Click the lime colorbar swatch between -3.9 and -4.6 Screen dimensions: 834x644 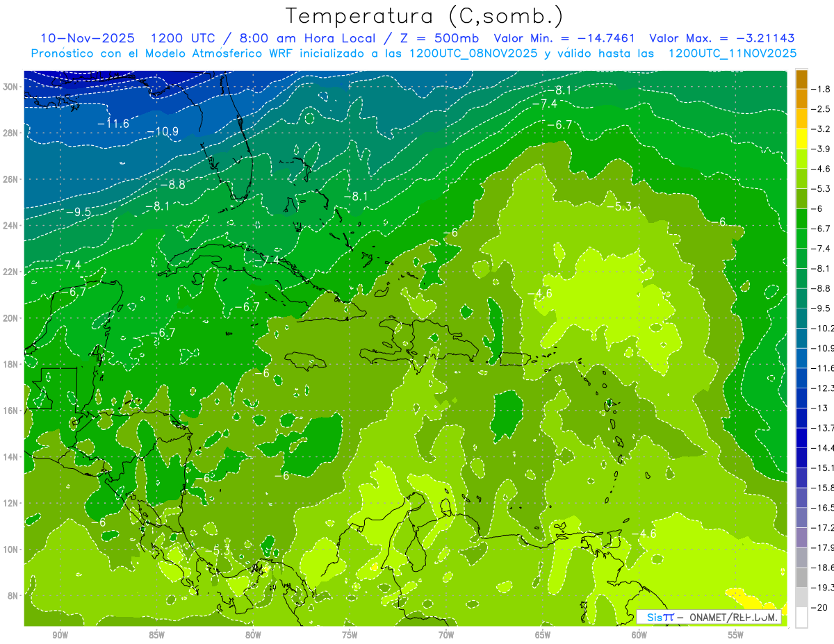point(801,159)
